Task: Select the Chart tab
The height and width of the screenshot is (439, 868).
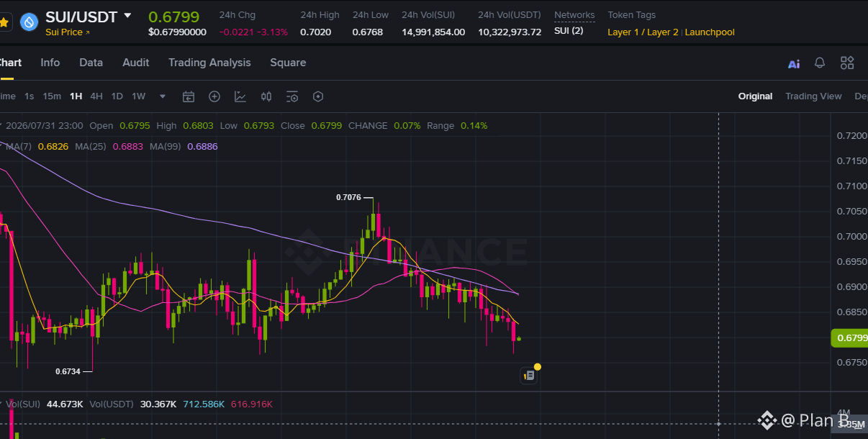Action: coord(10,63)
